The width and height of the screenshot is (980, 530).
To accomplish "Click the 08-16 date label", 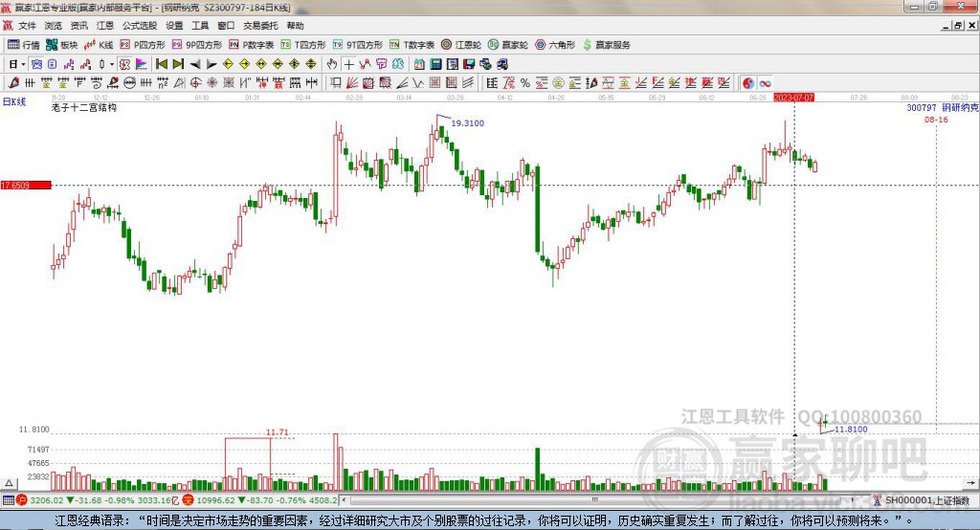I will point(936,120).
